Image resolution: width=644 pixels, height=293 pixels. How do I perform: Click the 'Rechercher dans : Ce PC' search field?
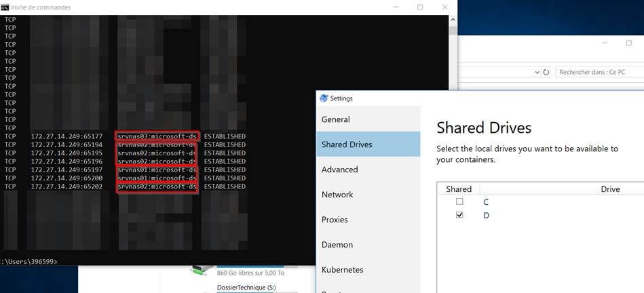(599, 72)
